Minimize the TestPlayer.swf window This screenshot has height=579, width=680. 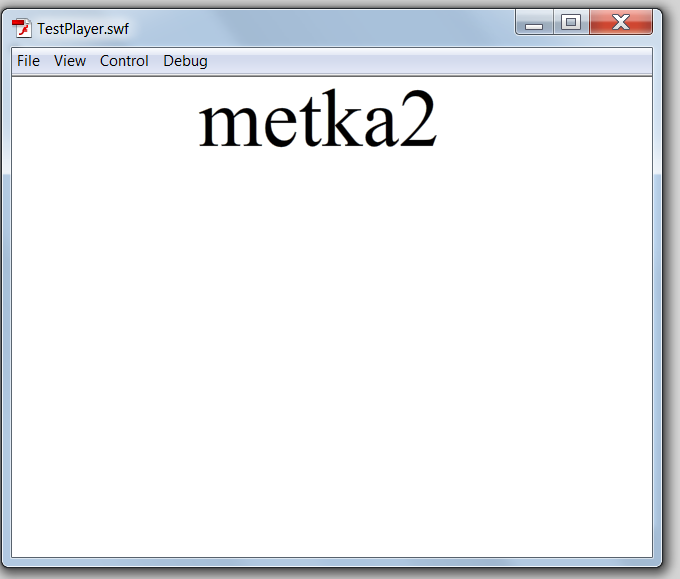click(534, 23)
